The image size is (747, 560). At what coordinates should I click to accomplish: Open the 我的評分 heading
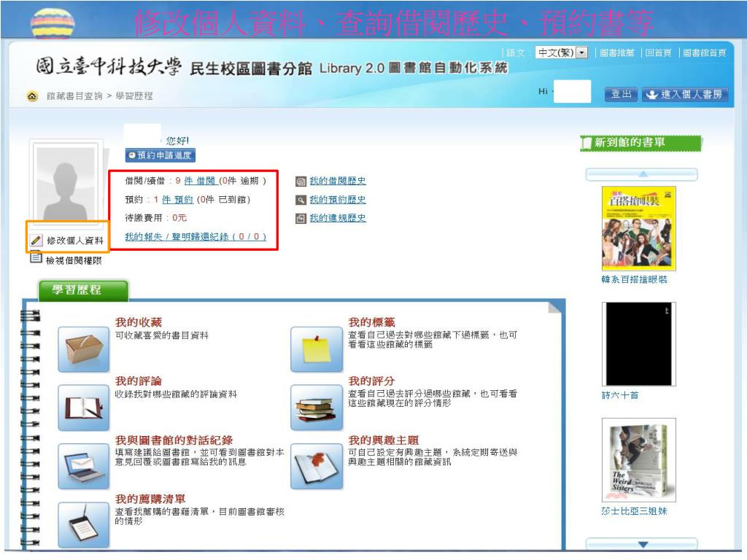371,381
